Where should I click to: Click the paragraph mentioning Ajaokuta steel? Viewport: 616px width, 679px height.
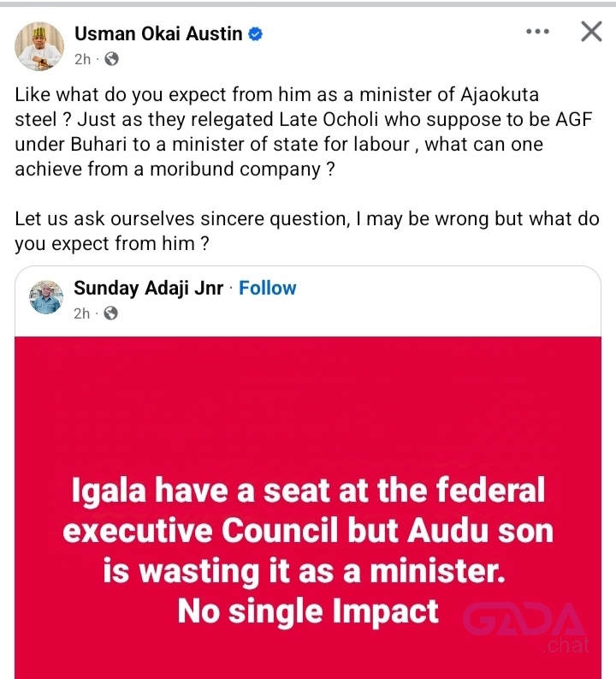click(x=303, y=132)
